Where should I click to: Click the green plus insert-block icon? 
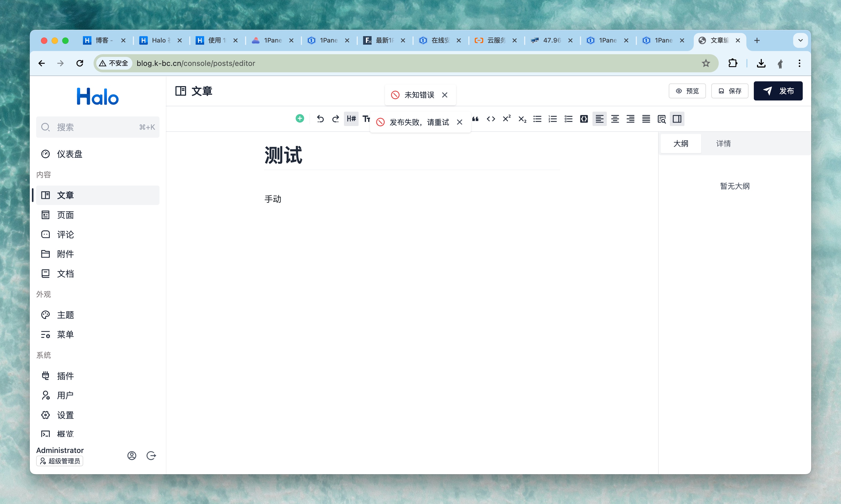[300, 119]
